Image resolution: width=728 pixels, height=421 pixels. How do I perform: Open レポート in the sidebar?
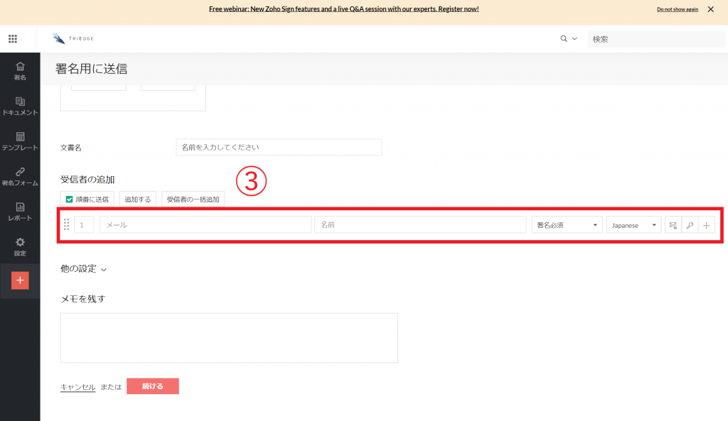[x=20, y=212]
